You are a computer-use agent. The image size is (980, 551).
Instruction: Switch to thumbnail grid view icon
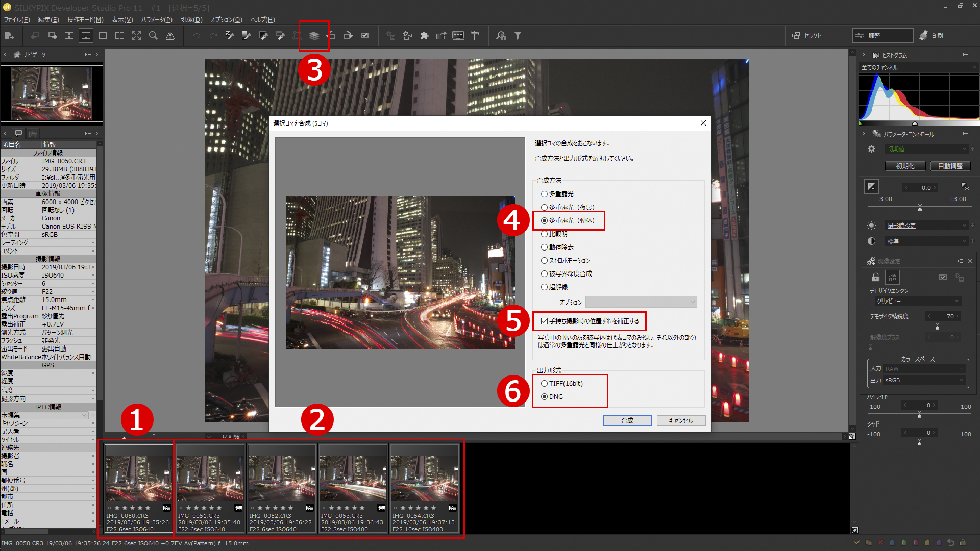[x=69, y=36]
